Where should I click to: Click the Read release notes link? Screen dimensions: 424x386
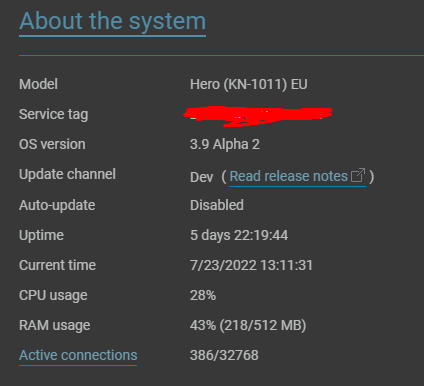(289, 176)
